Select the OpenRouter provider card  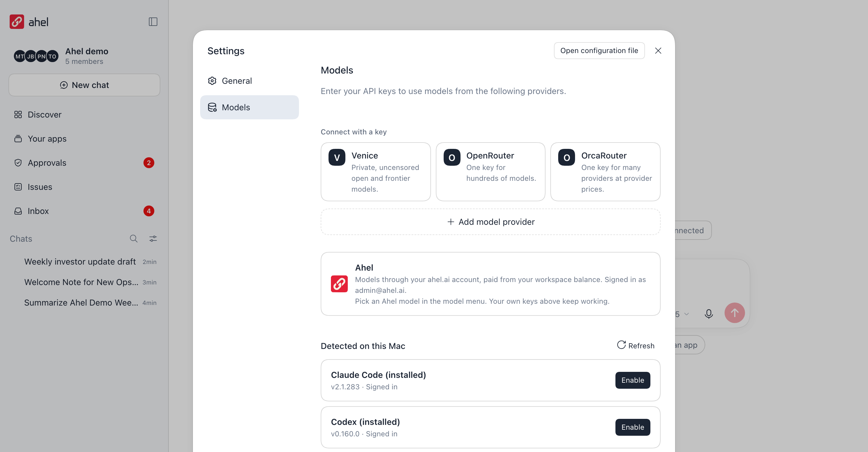pos(490,172)
